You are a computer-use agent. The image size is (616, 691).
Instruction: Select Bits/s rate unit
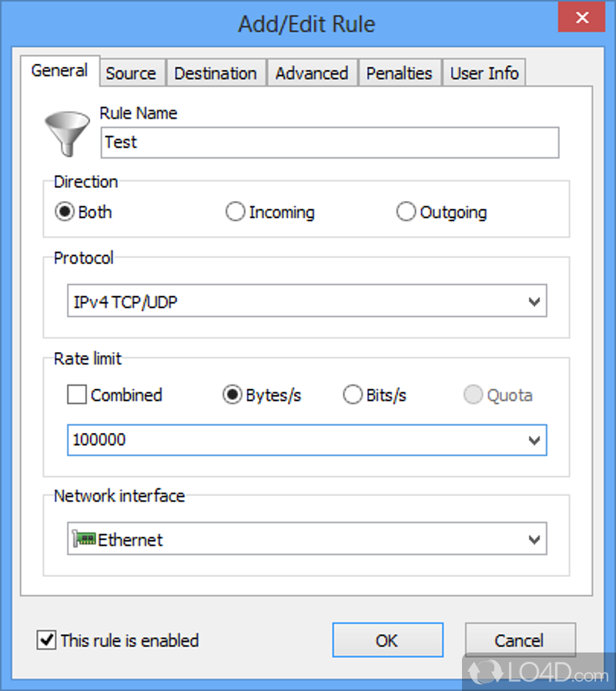click(353, 395)
